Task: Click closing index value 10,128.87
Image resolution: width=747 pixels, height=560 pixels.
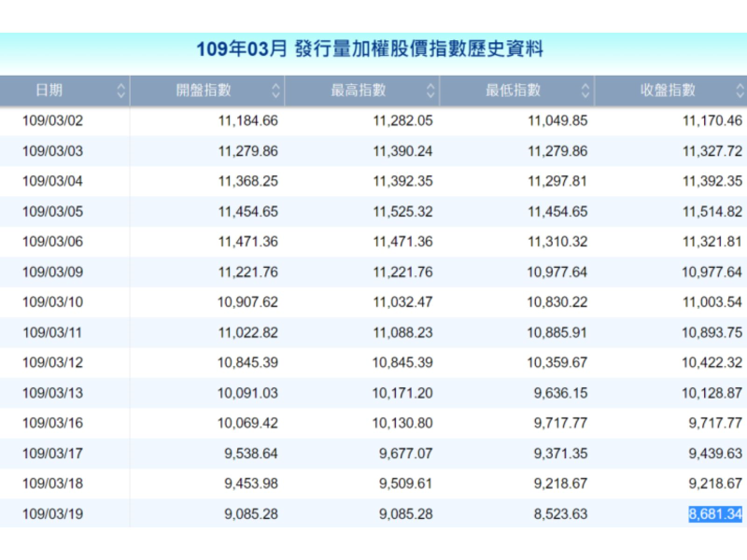Action: click(712, 393)
